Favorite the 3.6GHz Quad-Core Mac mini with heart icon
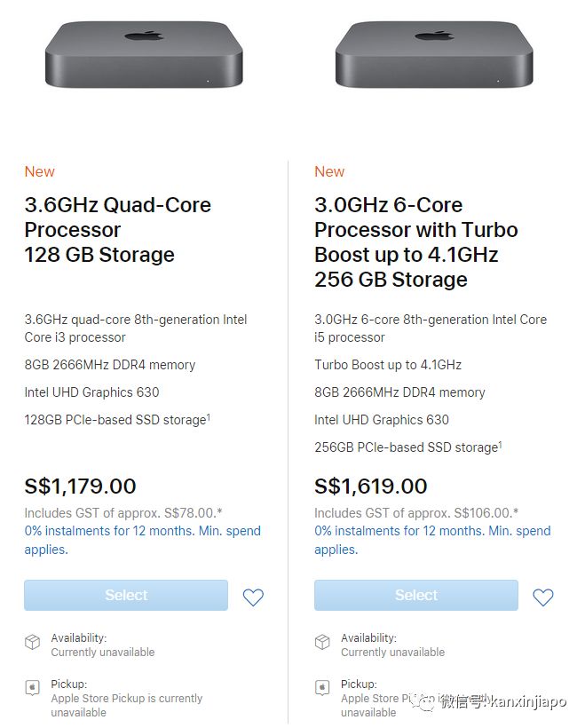 (253, 597)
